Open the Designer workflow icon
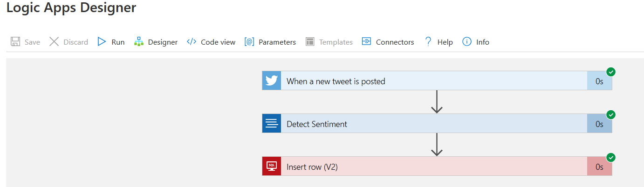Image resolution: width=644 pixels, height=187 pixels. point(139,42)
